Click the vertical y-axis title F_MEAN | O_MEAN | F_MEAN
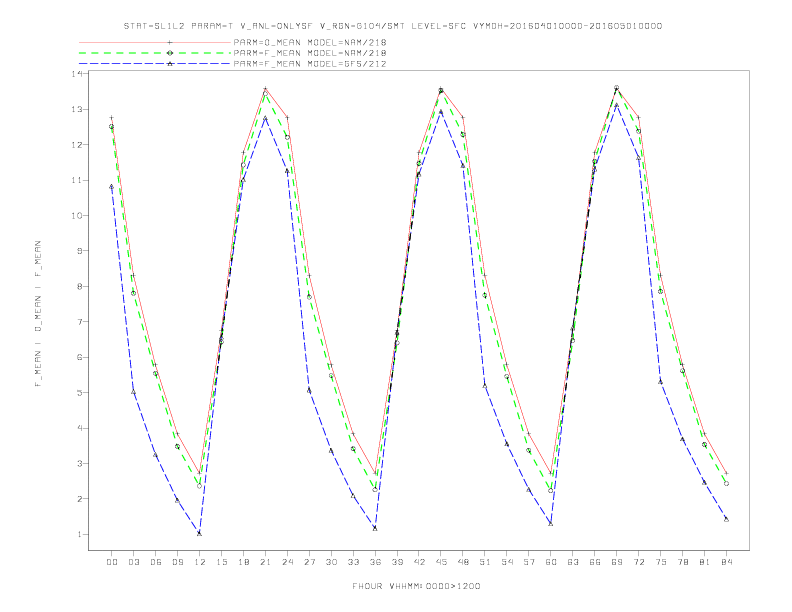This screenshot has width=792, height=612. [x=38, y=314]
